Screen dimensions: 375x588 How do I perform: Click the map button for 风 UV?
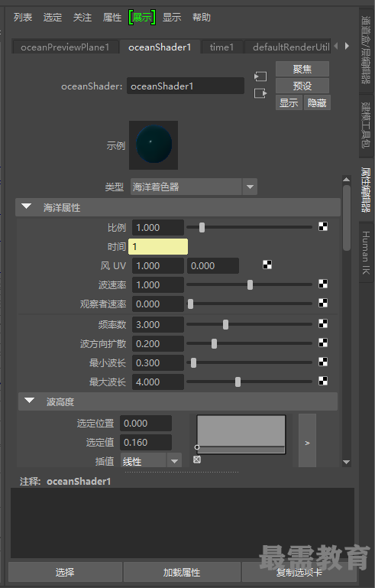[267, 265]
